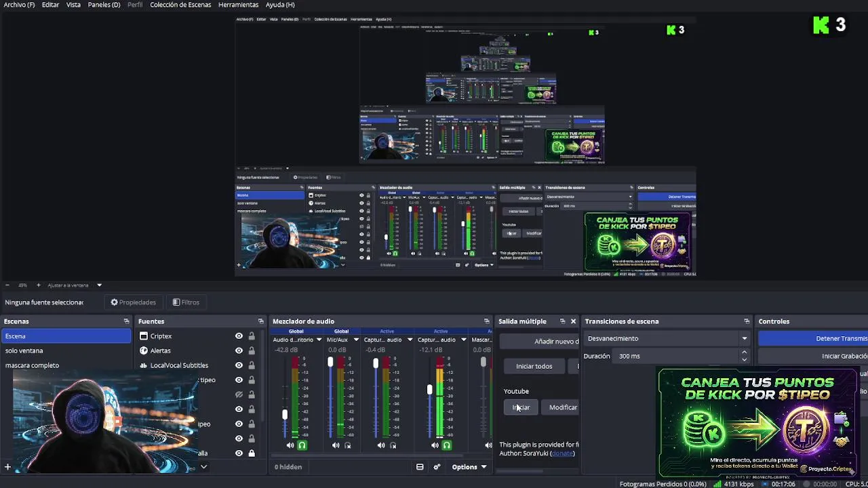
Task: Close the Salida múltiple dock
Action: (573, 321)
